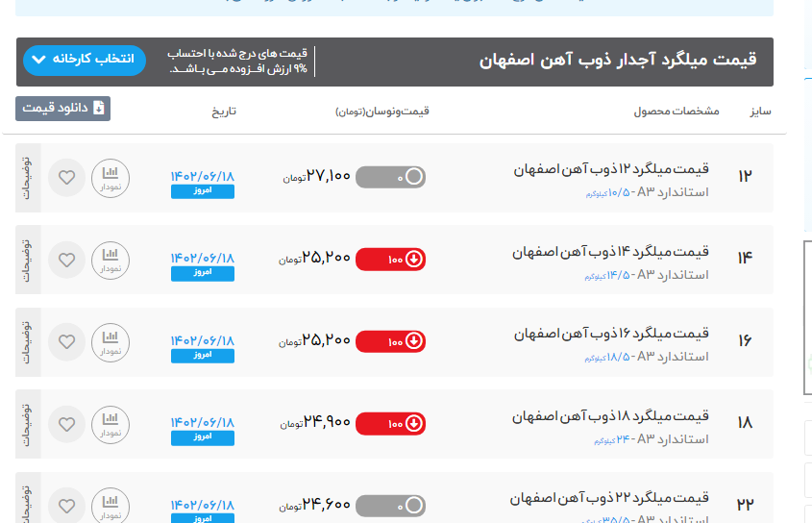Open chart icon for size 16 rebar
The image size is (812, 523).
[x=110, y=340]
